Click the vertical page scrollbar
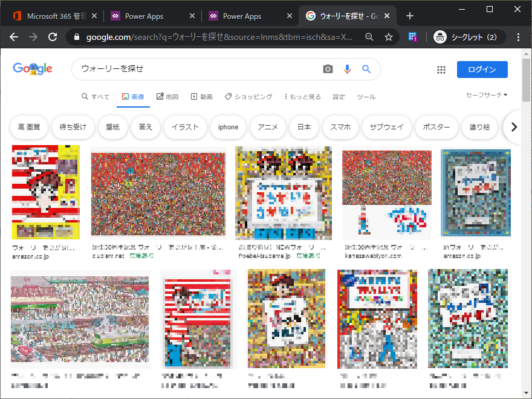532x399 pixels. (526, 80)
